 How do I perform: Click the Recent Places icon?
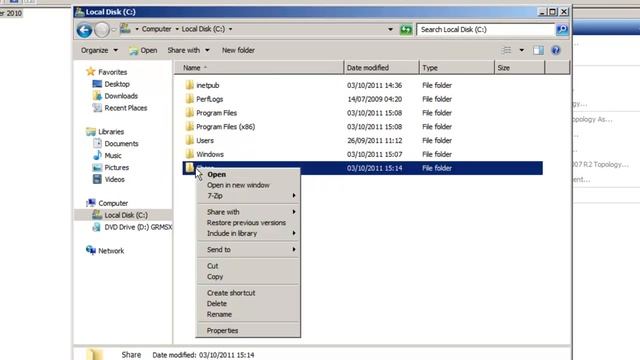click(97, 108)
